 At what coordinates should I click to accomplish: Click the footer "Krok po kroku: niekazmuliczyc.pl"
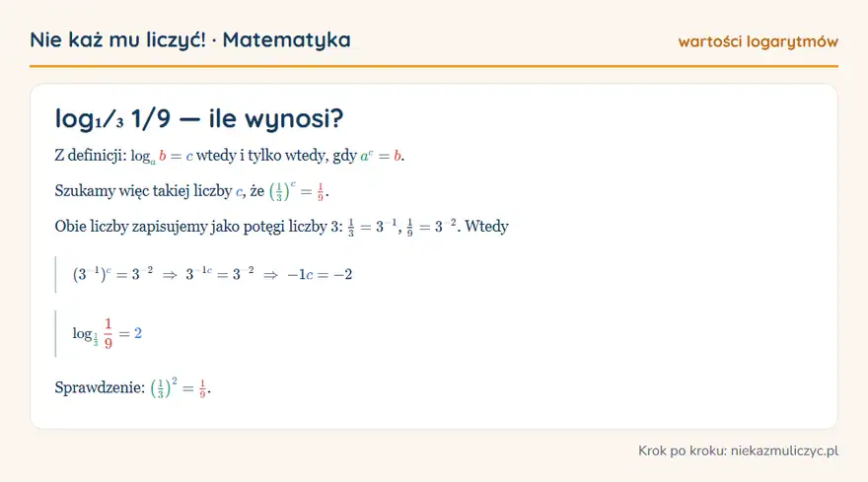click(x=738, y=451)
